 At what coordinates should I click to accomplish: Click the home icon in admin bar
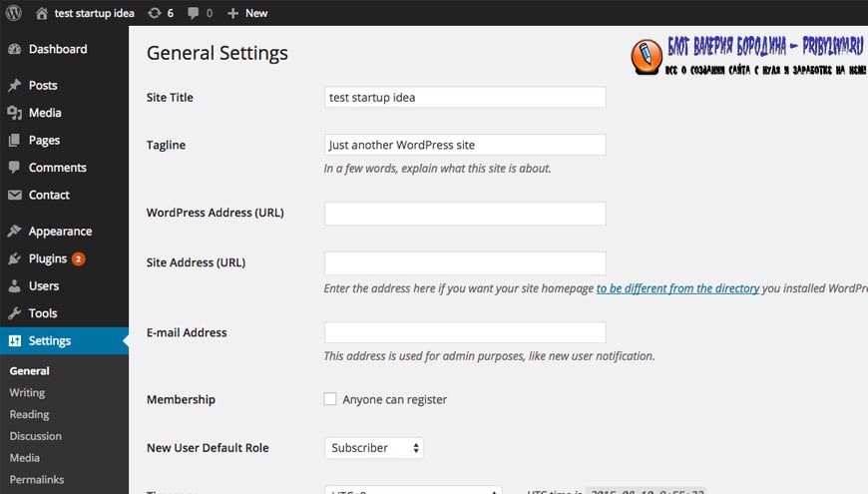coord(42,13)
